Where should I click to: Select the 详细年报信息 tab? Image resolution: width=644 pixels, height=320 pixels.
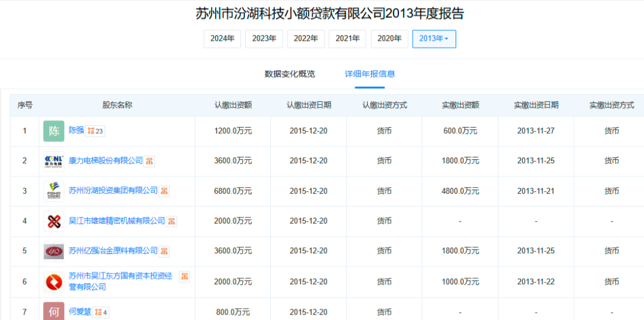click(370, 74)
